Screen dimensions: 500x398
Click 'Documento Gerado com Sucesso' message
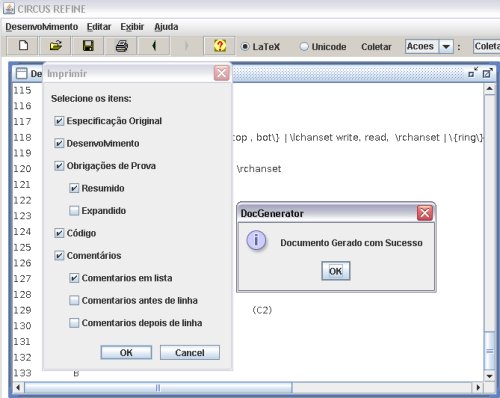tap(351, 243)
